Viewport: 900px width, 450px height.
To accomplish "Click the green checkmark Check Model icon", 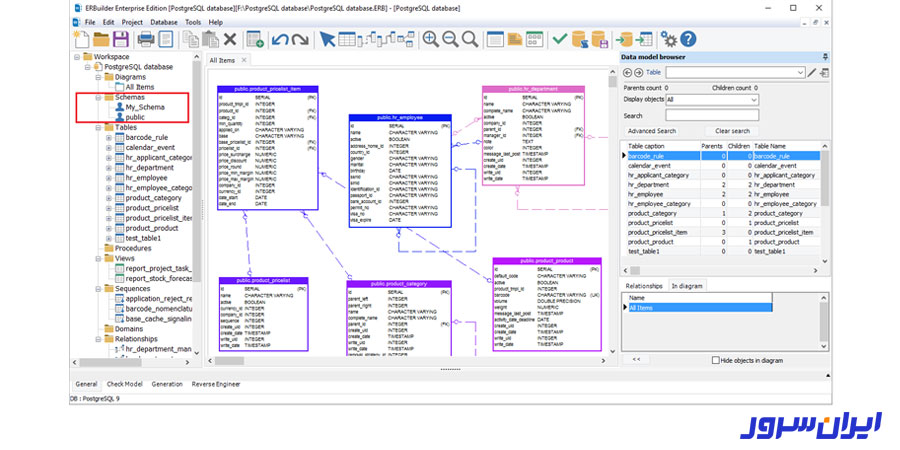I will pos(560,39).
